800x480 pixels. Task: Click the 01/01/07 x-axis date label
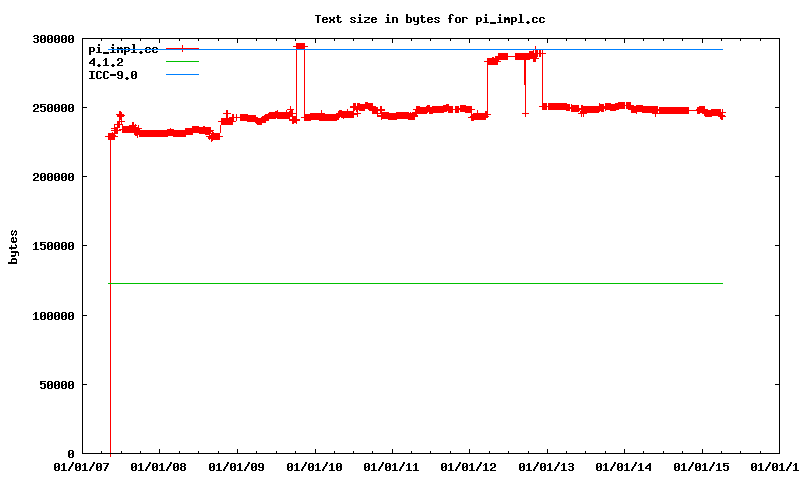point(82,467)
